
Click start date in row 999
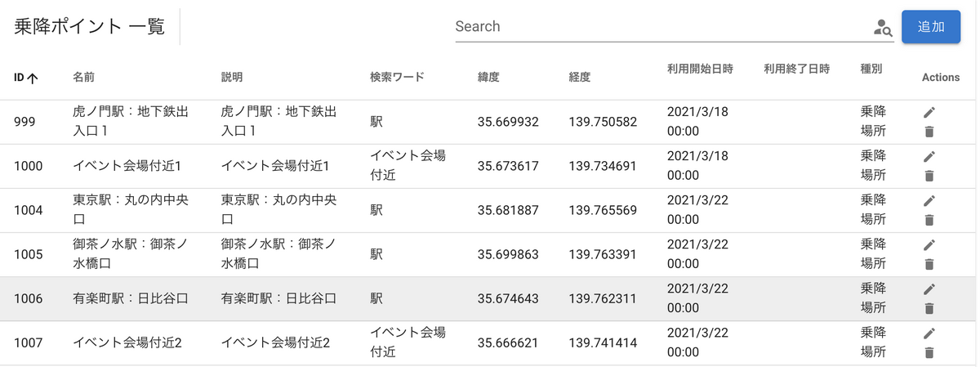pyautogui.click(x=697, y=121)
